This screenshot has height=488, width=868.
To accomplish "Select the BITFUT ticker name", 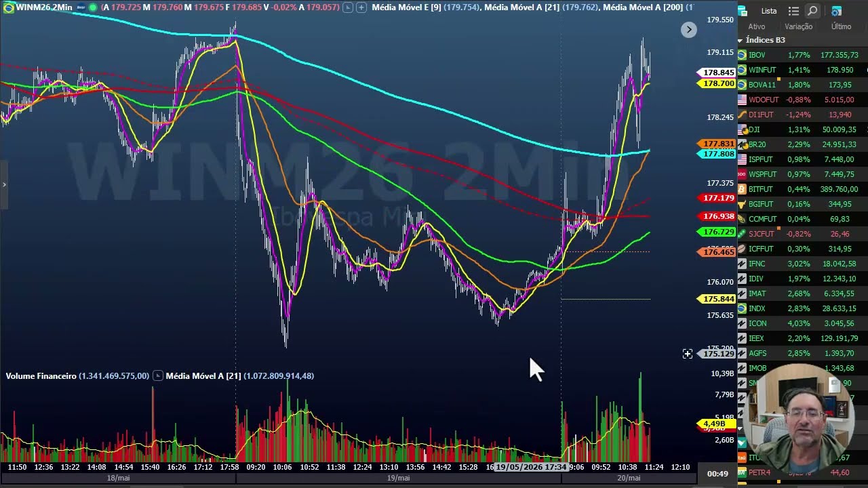I will (x=761, y=189).
